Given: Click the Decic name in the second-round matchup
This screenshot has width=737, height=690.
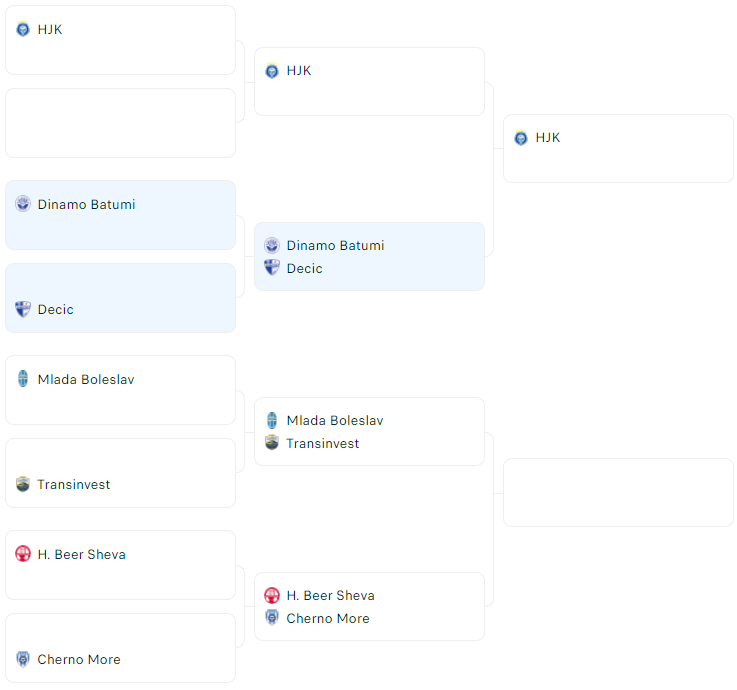Looking at the screenshot, I should 305,268.
